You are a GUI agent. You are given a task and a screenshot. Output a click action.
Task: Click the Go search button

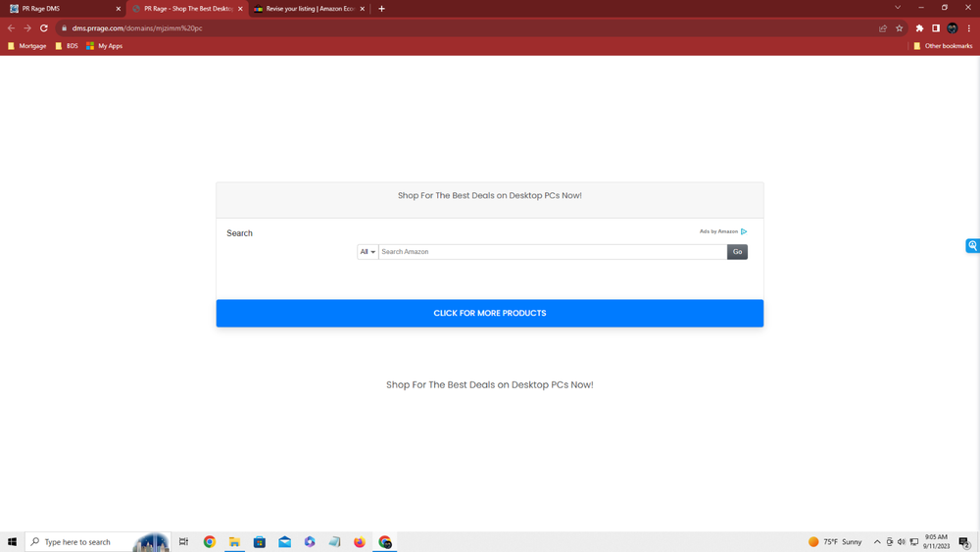738,252
